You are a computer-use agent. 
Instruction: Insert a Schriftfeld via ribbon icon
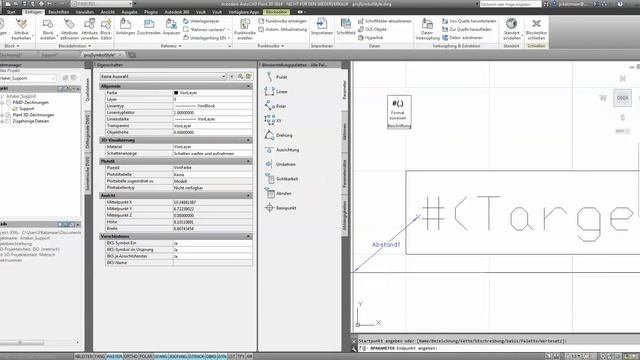click(x=345, y=27)
